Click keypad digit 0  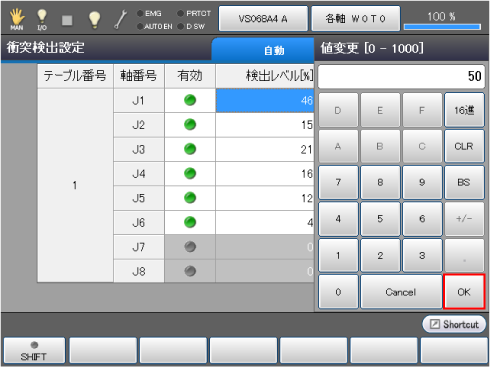pyautogui.click(x=338, y=292)
